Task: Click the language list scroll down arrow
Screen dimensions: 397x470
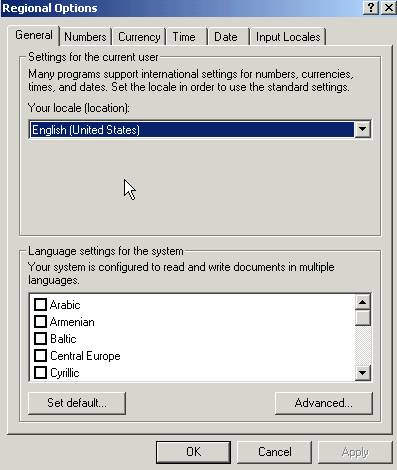Action: [363, 372]
